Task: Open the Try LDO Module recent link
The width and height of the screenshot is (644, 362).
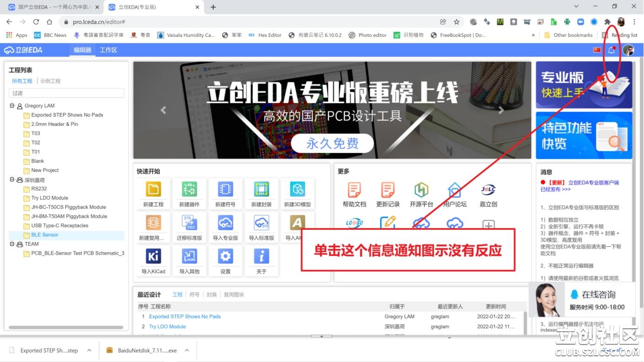Action: tap(167, 327)
